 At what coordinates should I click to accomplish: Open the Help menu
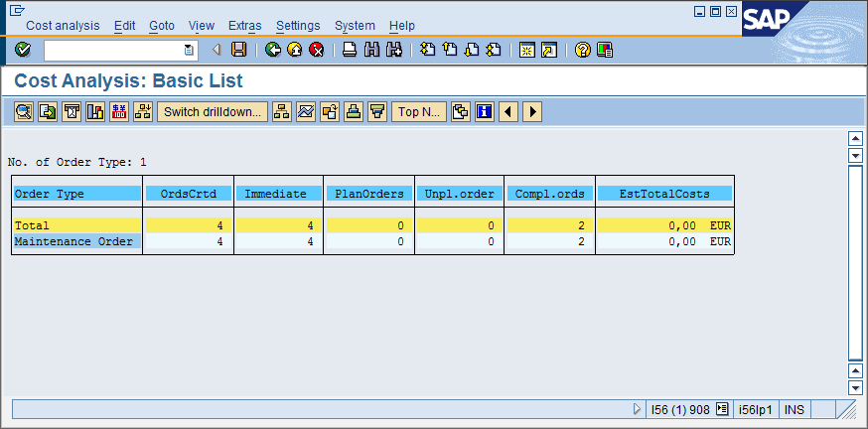(402, 26)
